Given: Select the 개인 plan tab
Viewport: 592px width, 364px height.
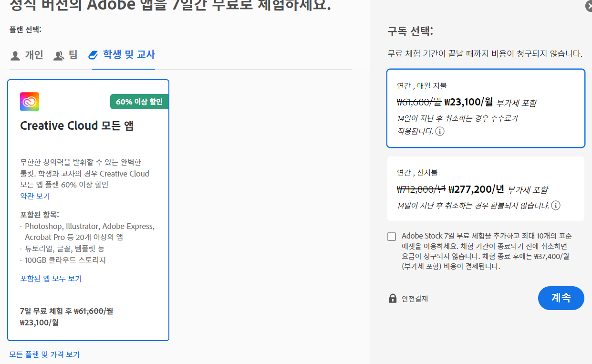Looking at the screenshot, I should pyautogui.click(x=27, y=55).
